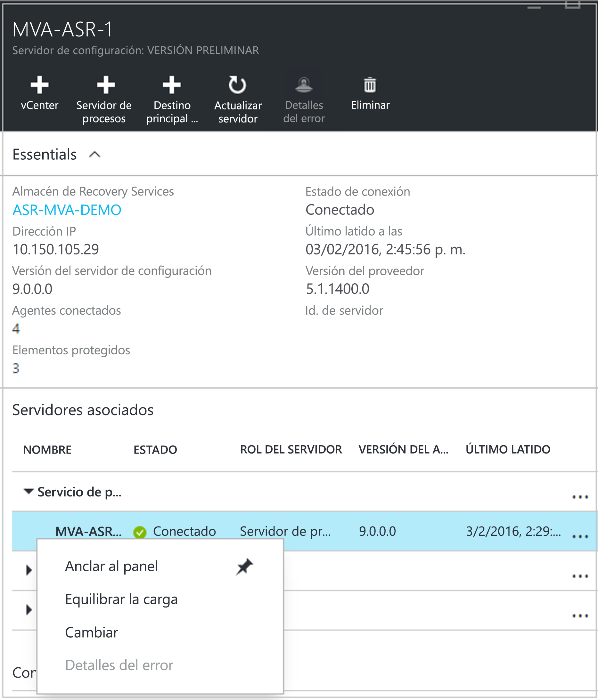Expand the second collapsed server group arrow
This screenshot has width=598, height=700.
click(x=29, y=609)
